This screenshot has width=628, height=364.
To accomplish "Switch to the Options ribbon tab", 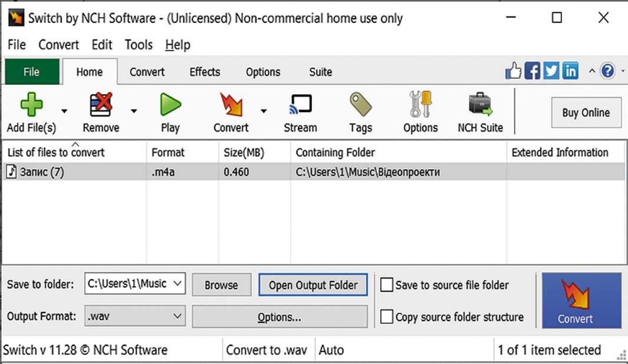I will (263, 72).
